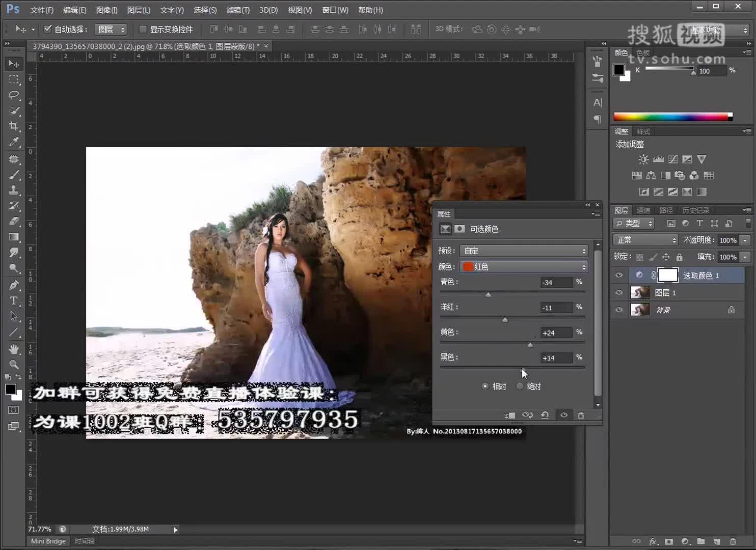This screenshot has width=756, height=550.
Task: Select the Crop tool
Action: point(14,126)
